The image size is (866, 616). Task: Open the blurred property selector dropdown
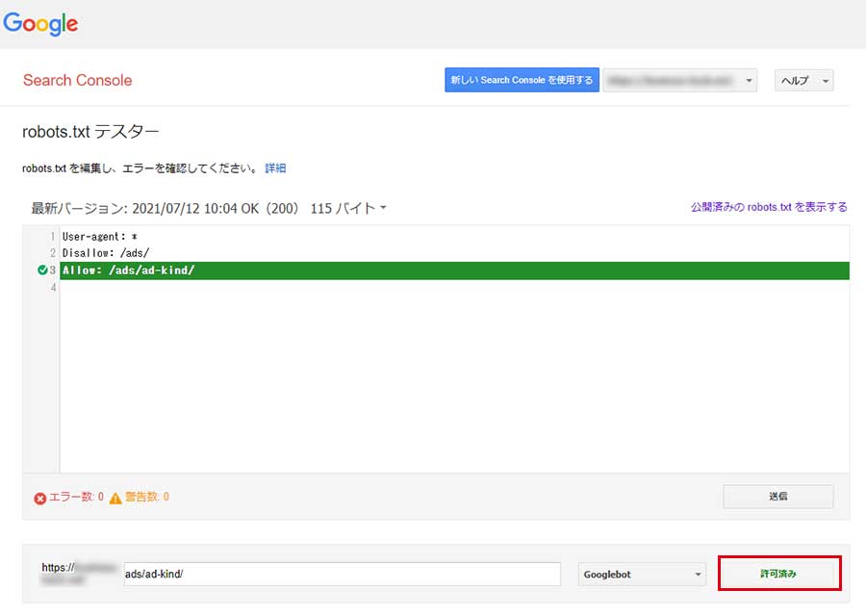pyautogui.click(x=679, y=81)
